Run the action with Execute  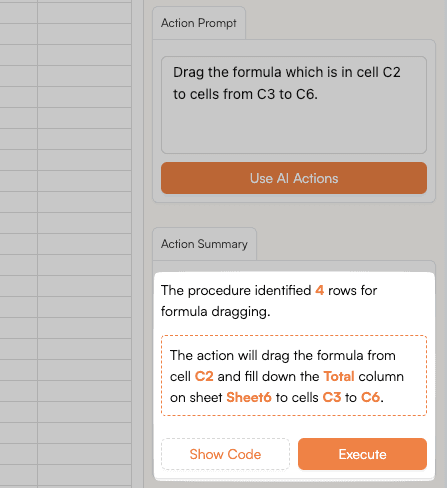362,454
